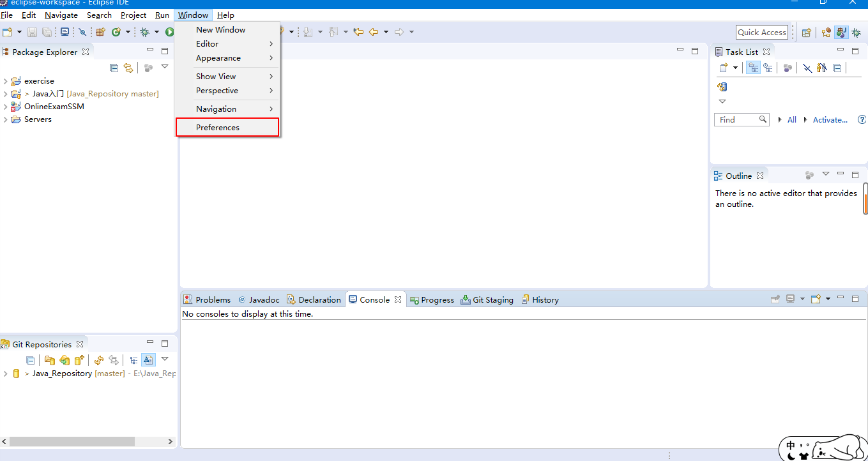Open the Navigation submenu
The width and height of the screenshot is (868, 461).
227,109
